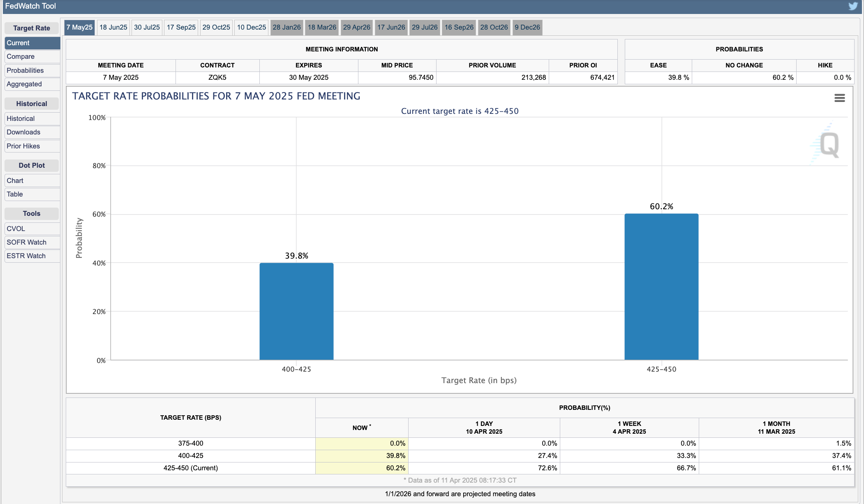The width and height of the screenshot is (864, 504).
Task: Click the Data as of timestamp note
Action: [x=460, y=481]
